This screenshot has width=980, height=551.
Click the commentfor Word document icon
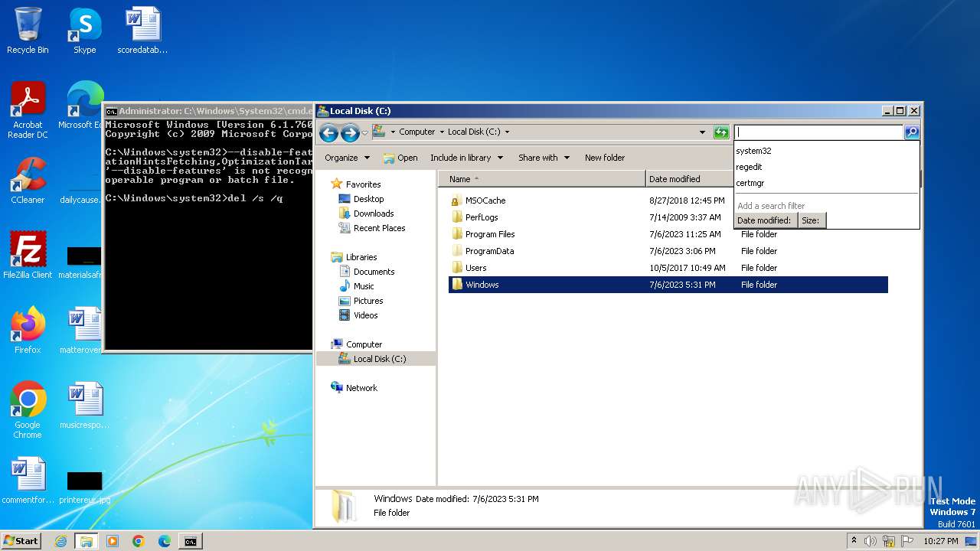[x=28, y=481]
